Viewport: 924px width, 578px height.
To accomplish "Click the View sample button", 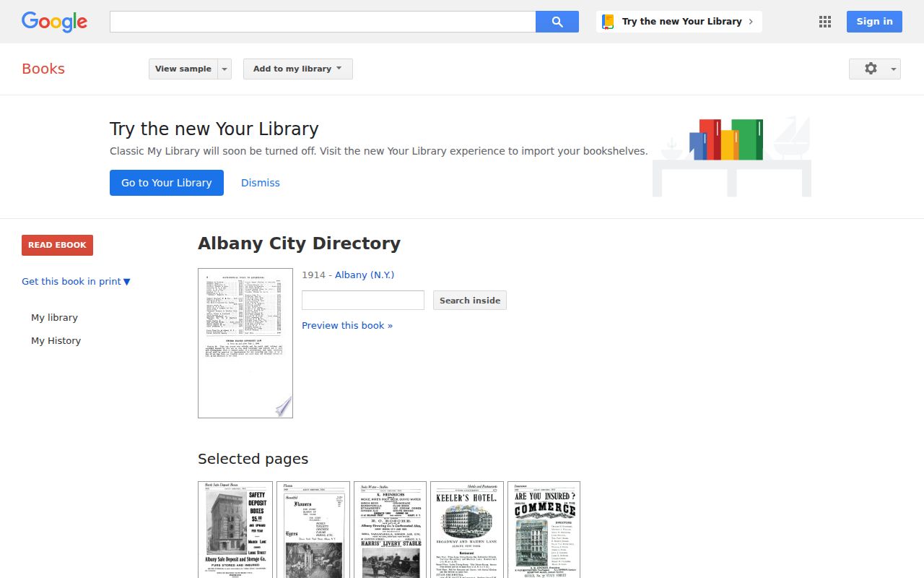I will click(x=183, y=69).
